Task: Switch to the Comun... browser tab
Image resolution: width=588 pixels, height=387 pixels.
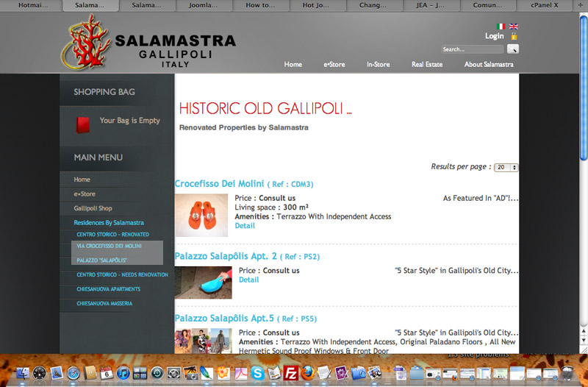Action: (x=487, y=5)
